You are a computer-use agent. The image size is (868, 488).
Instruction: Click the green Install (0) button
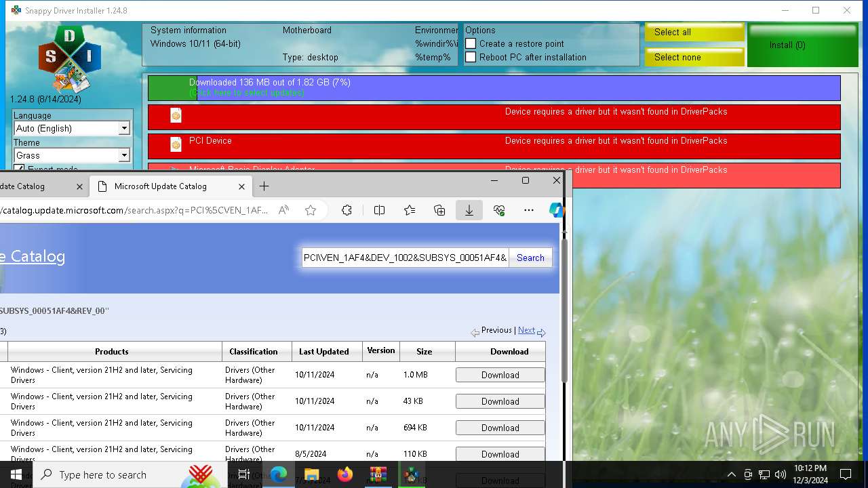click(802, 45)
